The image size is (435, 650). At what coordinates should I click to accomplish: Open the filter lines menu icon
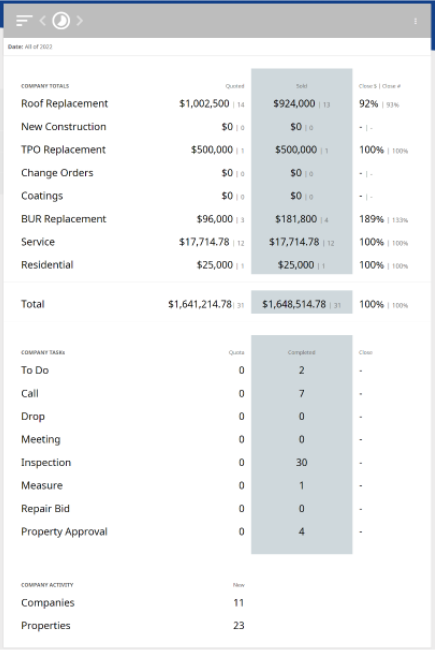click(24, 20)
